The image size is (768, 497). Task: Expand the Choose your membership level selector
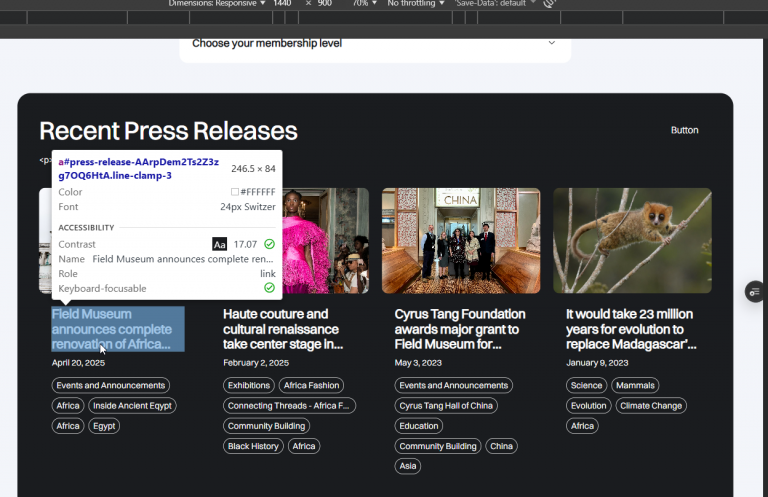click(375, 44)
